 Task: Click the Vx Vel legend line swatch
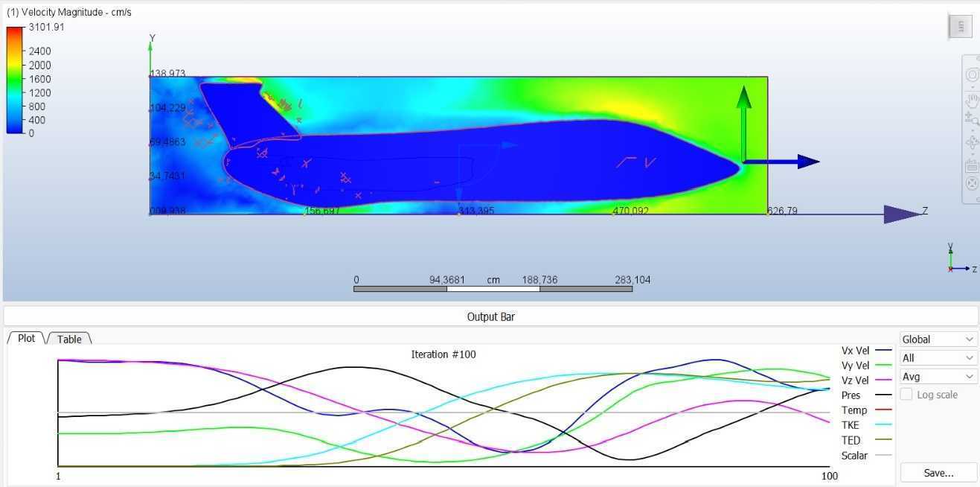[x=884, y=350]
